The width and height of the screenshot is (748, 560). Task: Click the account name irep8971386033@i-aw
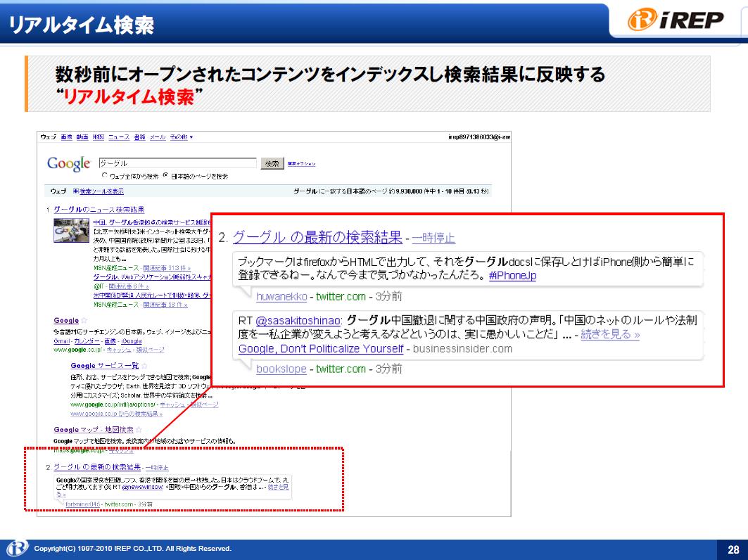[x=479, y=137]
